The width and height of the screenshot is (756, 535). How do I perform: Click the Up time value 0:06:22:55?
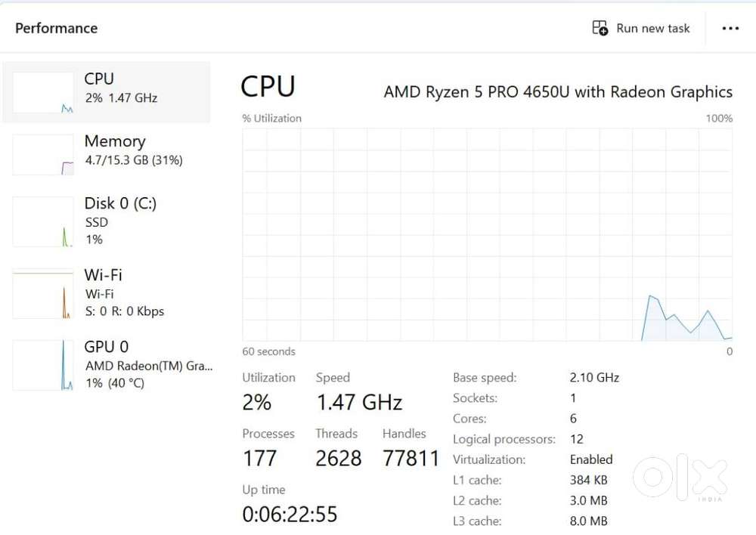(290, 515)
